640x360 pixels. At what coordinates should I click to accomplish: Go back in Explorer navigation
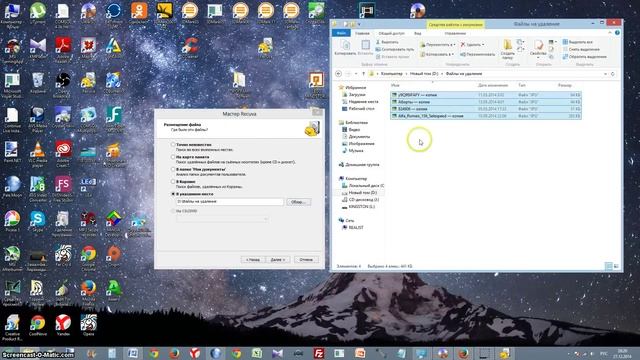338,74
